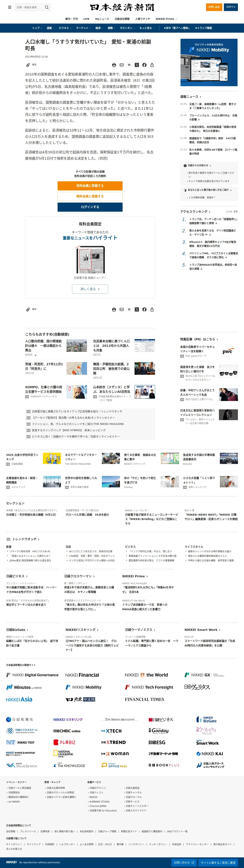Open 特集記事（PR）はこちら link
The image size is (244, 868).
(x=199, y=339)
